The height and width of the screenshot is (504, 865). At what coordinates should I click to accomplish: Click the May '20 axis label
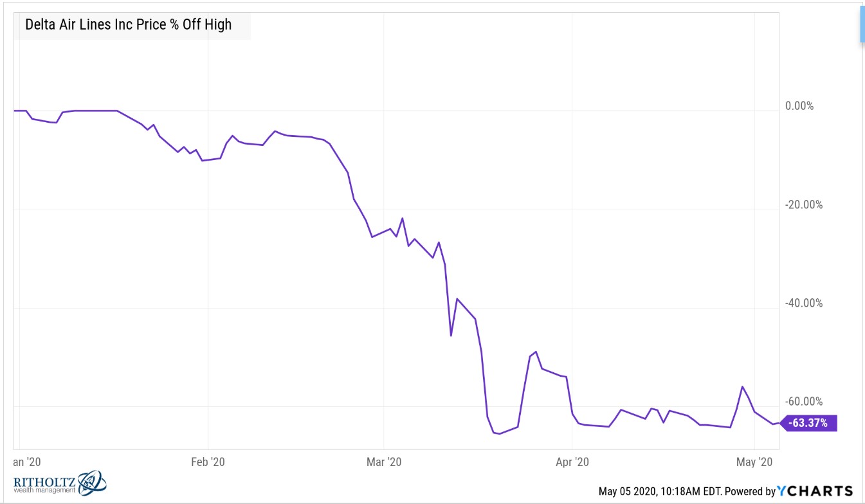point(753,462)
